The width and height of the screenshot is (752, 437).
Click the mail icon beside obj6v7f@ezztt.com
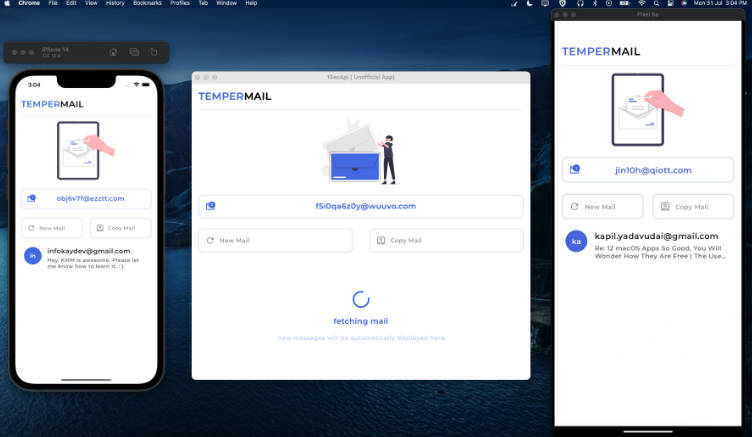click(x=32, y=198)
